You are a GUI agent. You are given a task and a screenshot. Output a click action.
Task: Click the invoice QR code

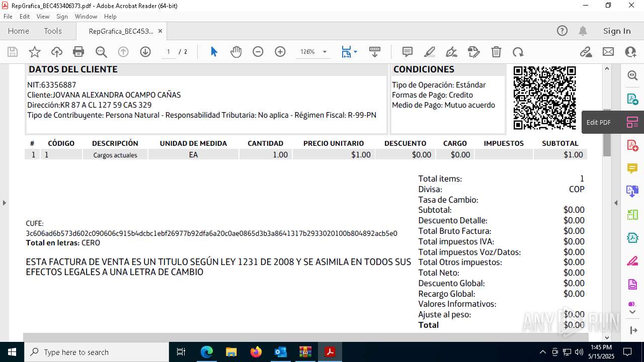[544, 98]
